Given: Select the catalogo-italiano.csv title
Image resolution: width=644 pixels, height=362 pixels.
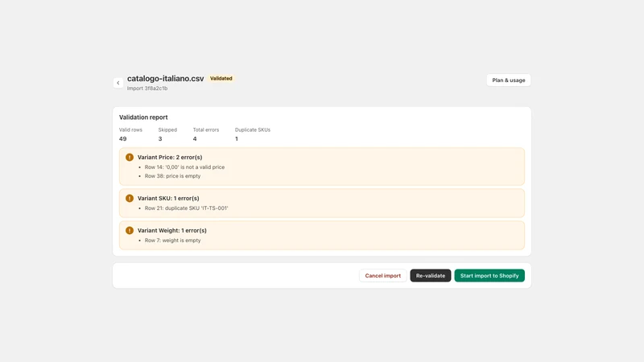Looking at the screenshot, I should 166,78.
